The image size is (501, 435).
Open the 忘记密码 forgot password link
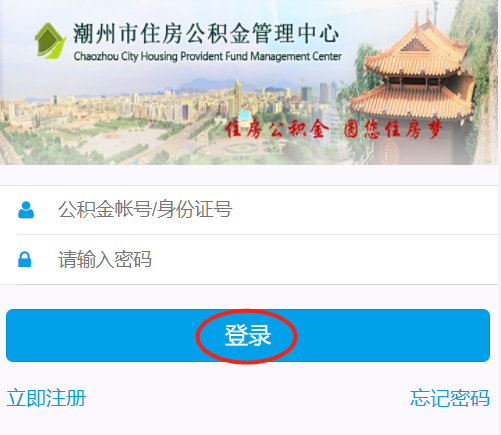450,398
